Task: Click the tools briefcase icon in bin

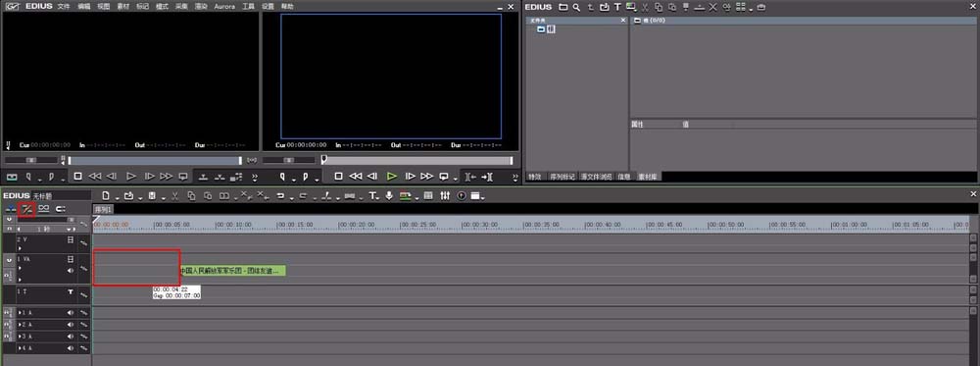Action: pyautogui.click(x=760, y=7)
